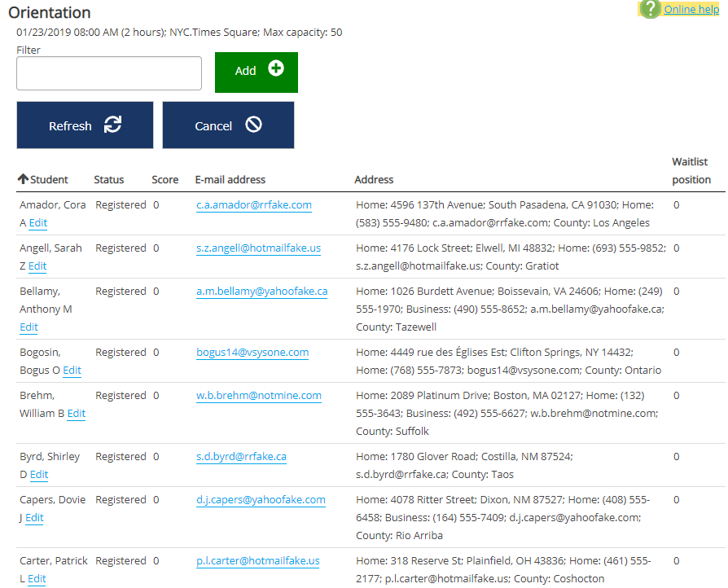Edit Bogus O Bogosin's record
The image size is (728, 588).
pos(72,371)
